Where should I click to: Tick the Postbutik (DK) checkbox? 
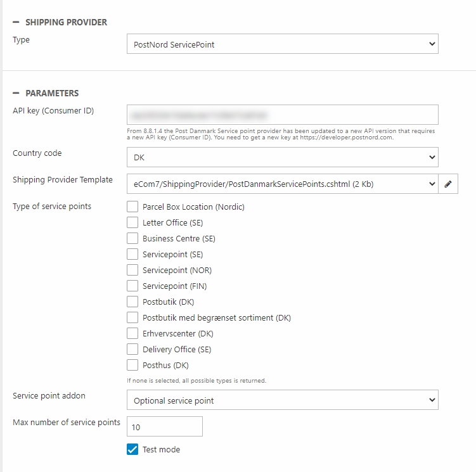click(x=132, y=302)
